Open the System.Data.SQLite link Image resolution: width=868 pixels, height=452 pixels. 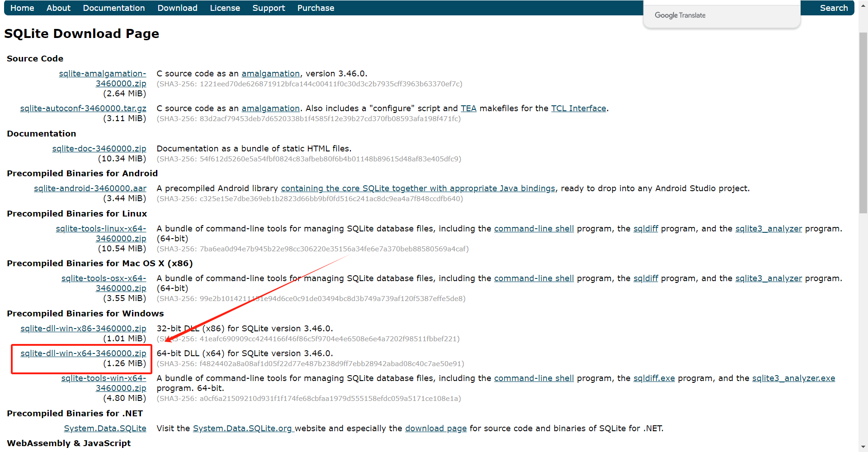[x=105, y=428]
